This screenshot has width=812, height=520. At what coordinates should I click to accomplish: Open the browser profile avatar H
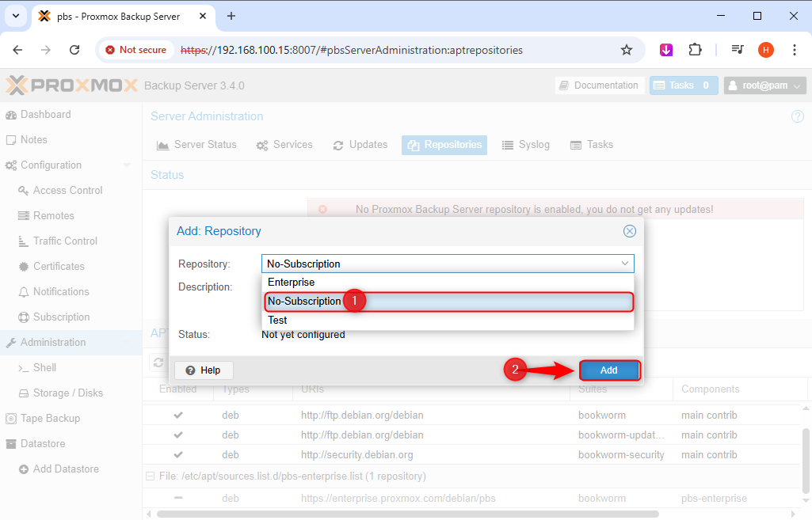pyautogui.click(x=766, y=50)
